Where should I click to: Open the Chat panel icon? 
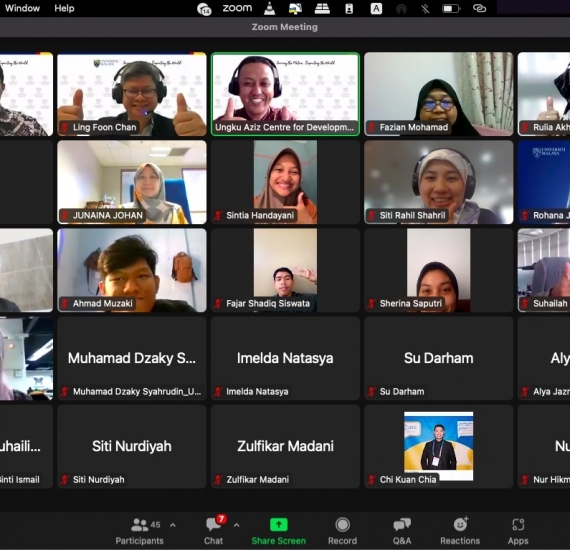click(x=213, y=525)
